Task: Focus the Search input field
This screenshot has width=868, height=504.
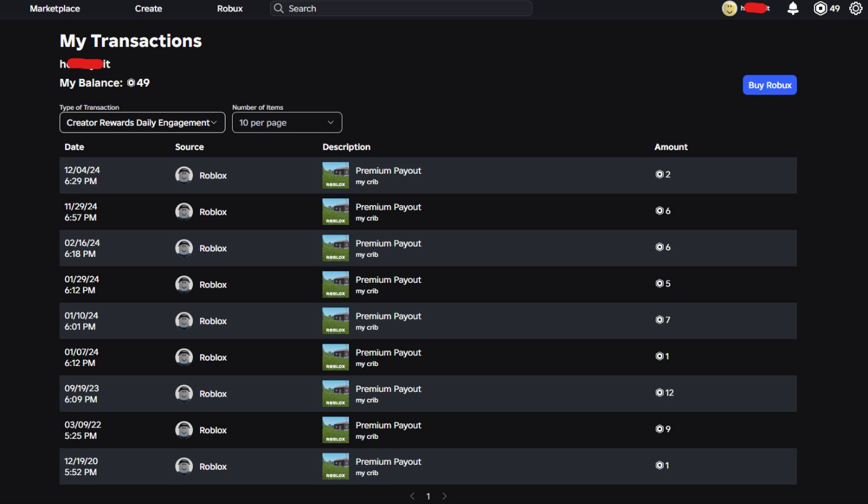Action: [x=401, y=8]
